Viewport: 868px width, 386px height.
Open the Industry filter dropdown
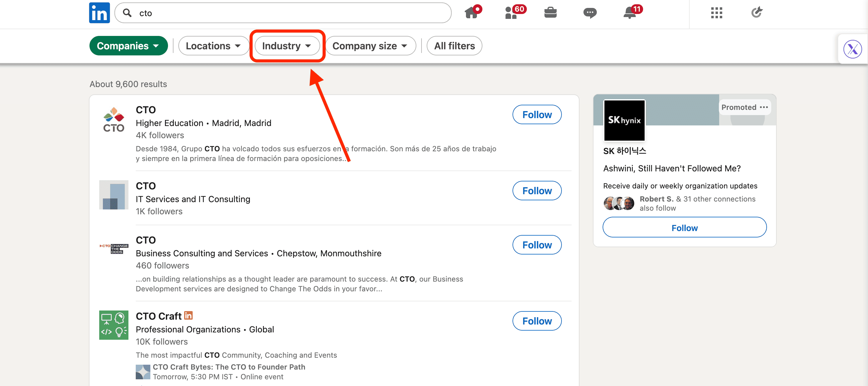pyautogui.click(x=287, y=46)
